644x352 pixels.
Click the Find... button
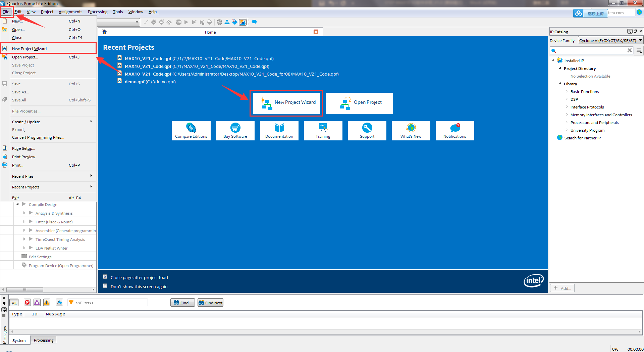click(x=182, y=303)
